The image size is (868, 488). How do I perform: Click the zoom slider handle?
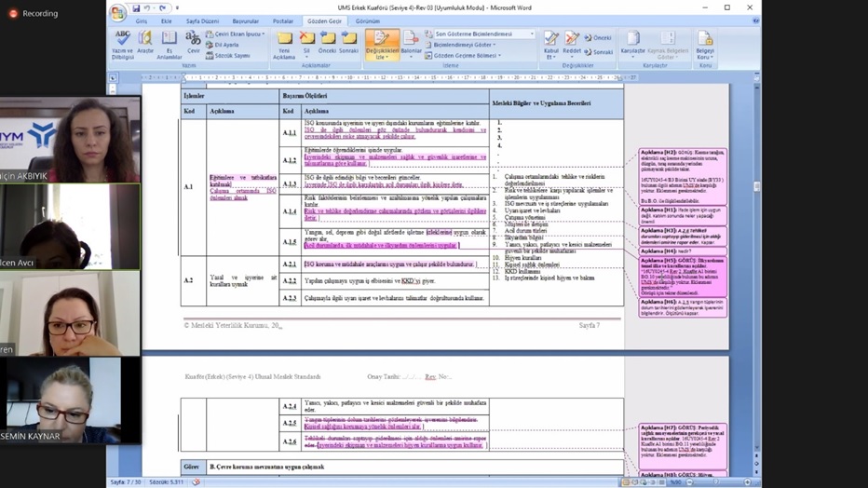pyautogui.click(x=716, y=481)
